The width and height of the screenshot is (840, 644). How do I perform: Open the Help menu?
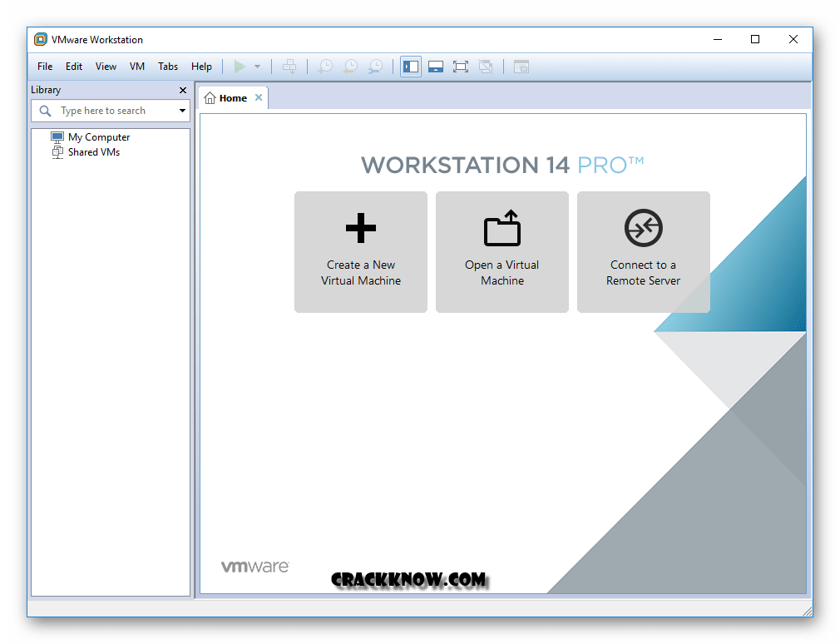coord(201,67)
